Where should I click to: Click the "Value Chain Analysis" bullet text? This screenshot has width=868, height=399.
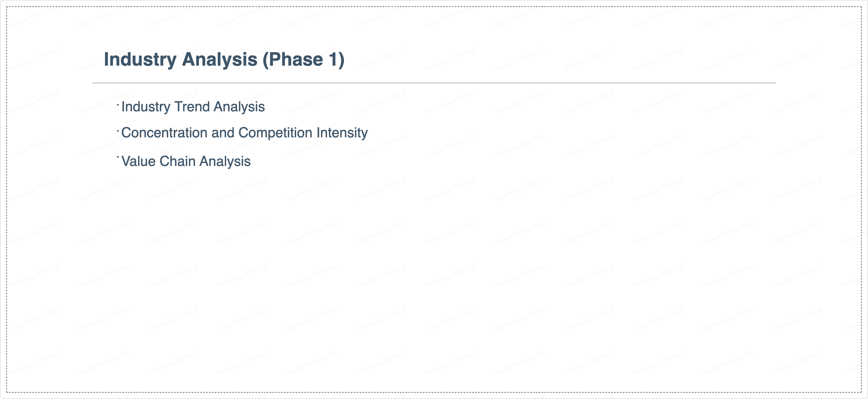(x=186, y=162)
